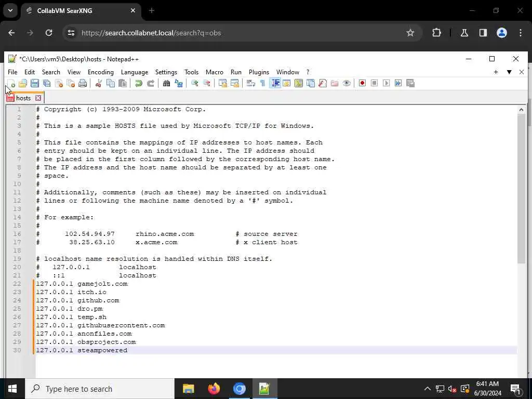Open the Document List panel icon
Image resolution: width=532 pixels, height=399 pixels.
pyautogui.click(x=311, y=83)
